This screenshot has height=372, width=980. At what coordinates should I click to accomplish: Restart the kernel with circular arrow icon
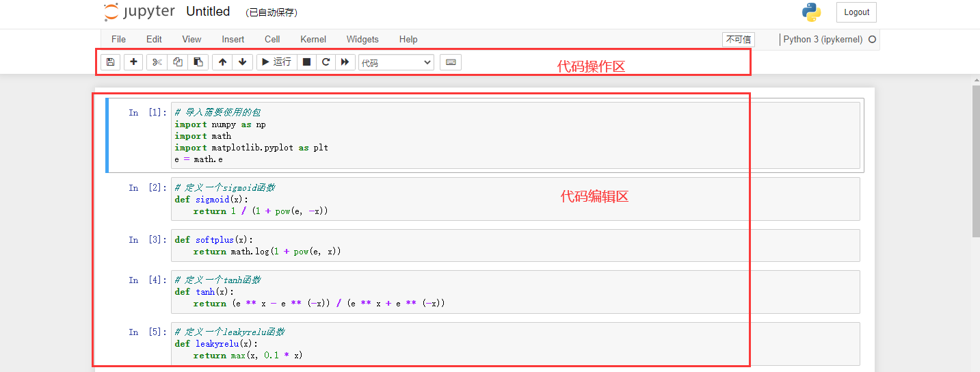click(326, 62)
